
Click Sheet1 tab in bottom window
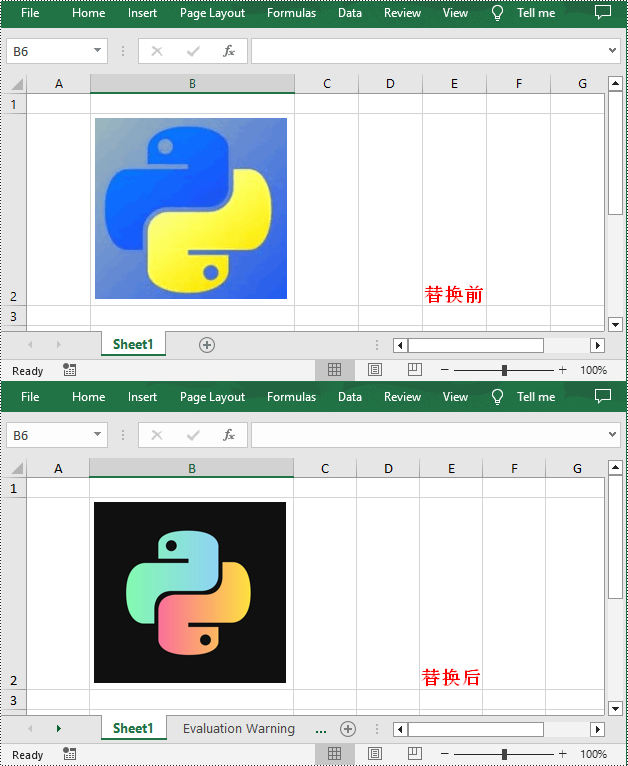pos(133,728)
